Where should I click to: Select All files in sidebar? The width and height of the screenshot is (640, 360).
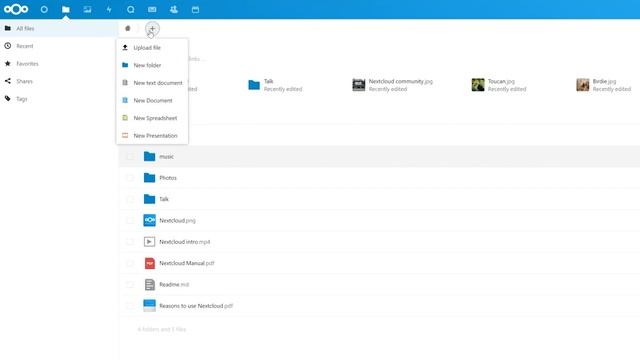(59, 29)
